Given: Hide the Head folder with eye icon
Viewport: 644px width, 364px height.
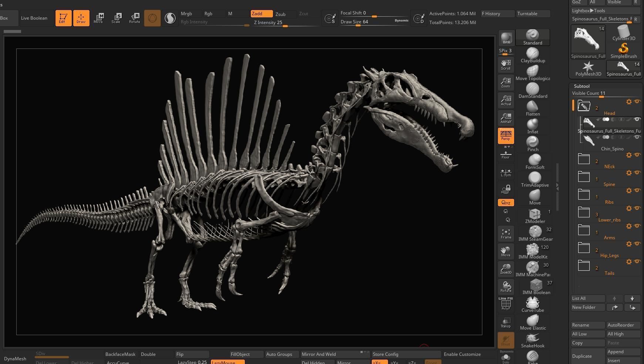Looking at the screenshot, I should 637,101.
